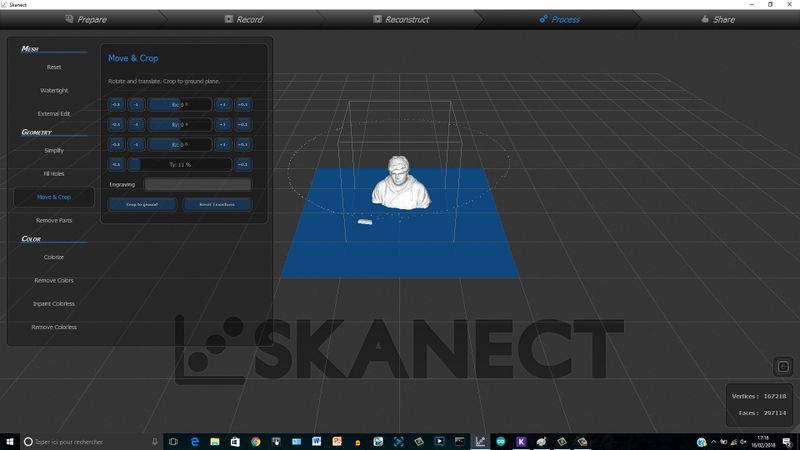Select Colorize in the Color section

click(54, 257)
